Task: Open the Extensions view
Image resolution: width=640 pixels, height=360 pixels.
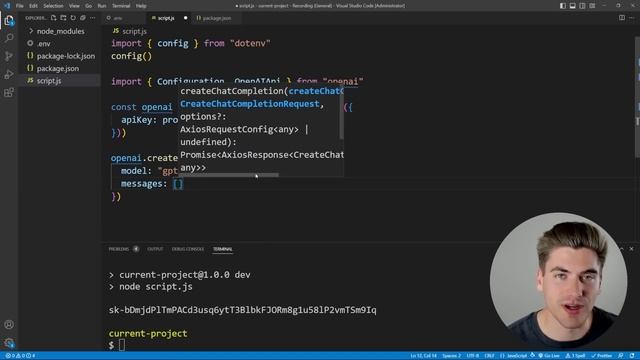Action: (9, 93)
